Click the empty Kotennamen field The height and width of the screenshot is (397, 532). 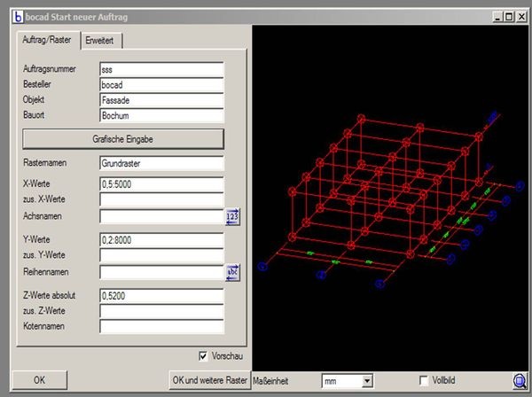(x=160, y=326)
